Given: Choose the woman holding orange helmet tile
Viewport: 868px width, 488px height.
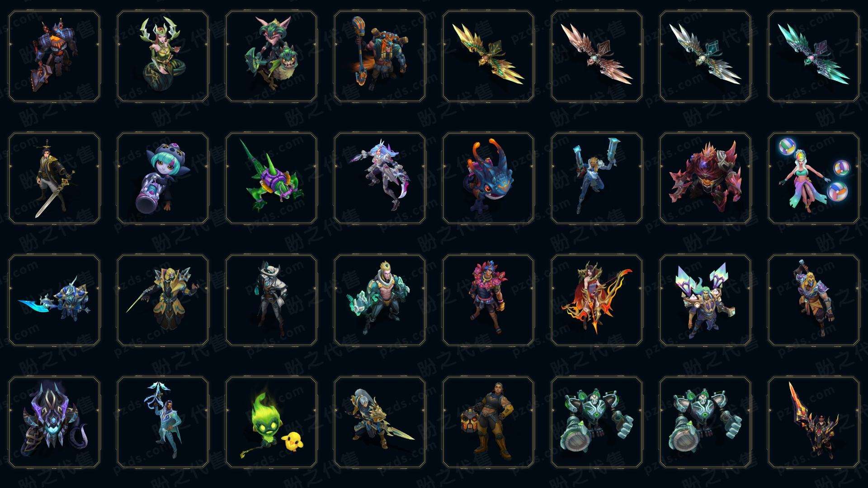Looking at the screenshot, I should tap(488, 422).
